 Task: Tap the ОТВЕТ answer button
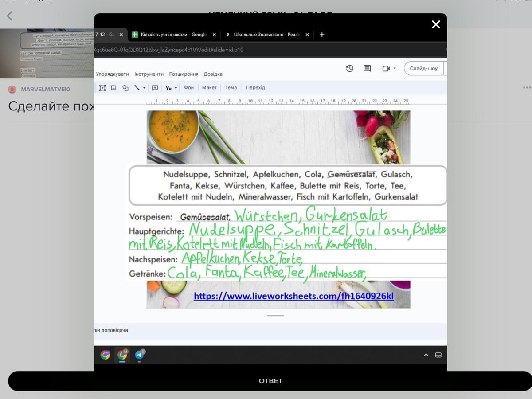[x=270, y=381]
